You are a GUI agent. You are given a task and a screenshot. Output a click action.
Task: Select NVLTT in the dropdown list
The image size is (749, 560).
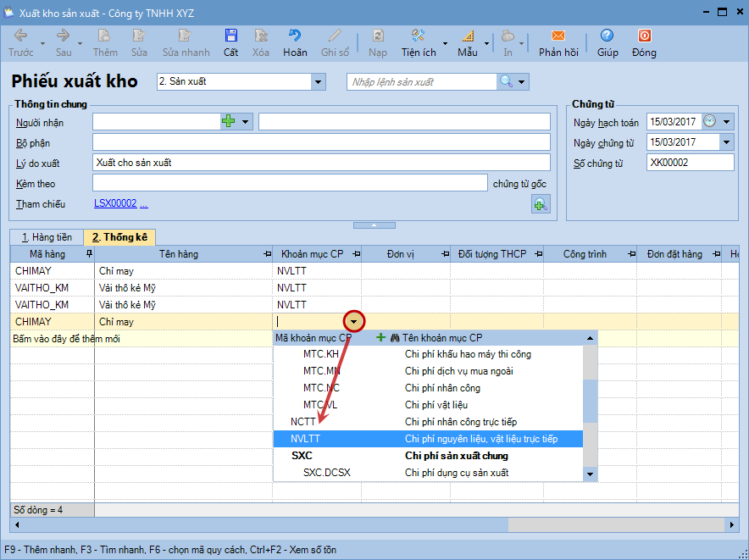[305, 439]
